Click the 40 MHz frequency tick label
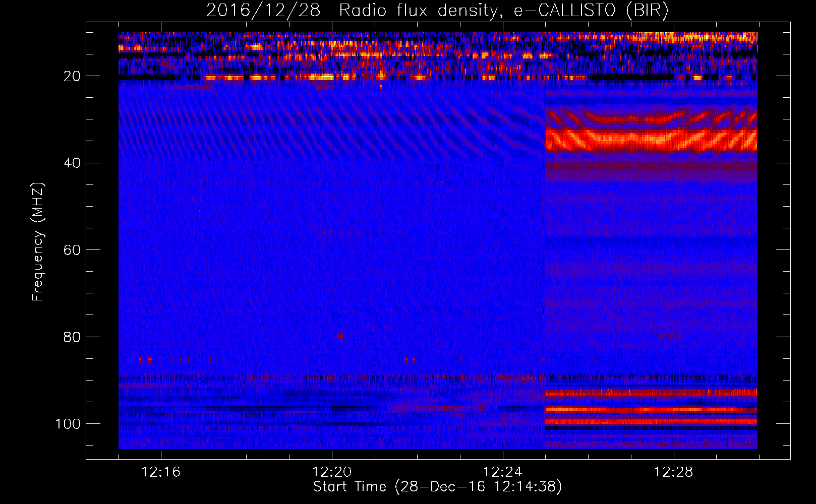Viewport: 816px width, 504px height. tap(72, 163)
